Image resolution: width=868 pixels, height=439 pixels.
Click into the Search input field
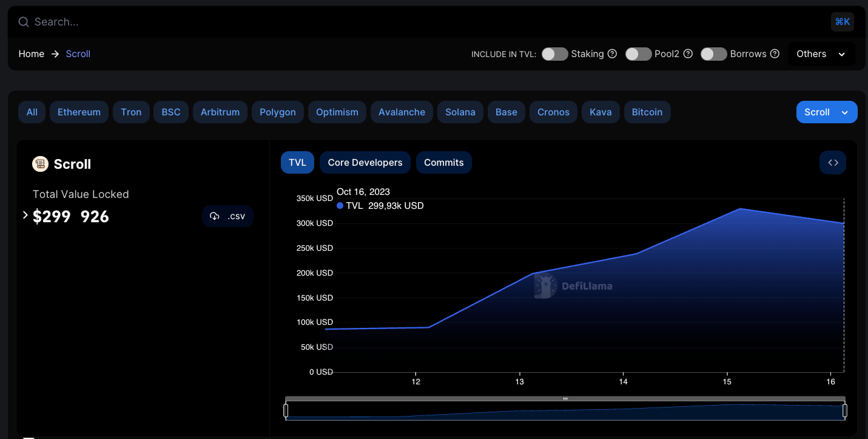pyautogui.click(x=425, y=22)
